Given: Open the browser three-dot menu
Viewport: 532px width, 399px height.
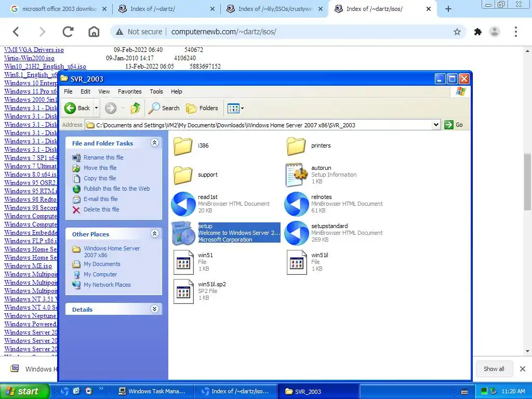Looking at the screenshot, I should click(x=516, y=32).
